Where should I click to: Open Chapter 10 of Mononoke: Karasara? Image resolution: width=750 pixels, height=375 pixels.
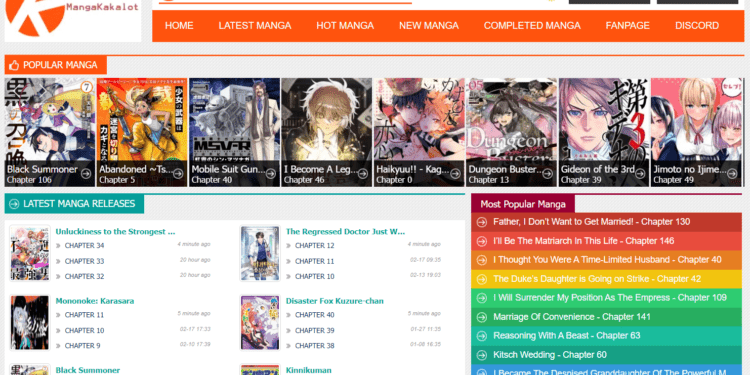coord(84,331)
